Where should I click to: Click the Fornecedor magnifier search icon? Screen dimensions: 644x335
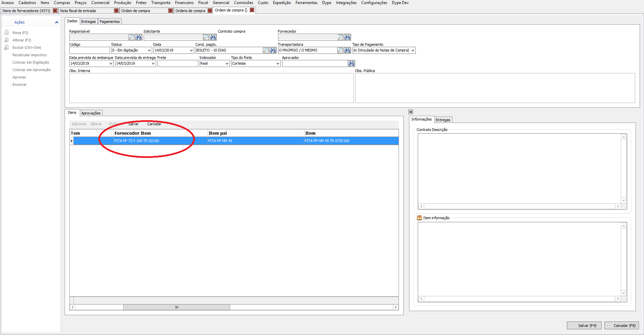pyautogui.click(x=340, y=37)
